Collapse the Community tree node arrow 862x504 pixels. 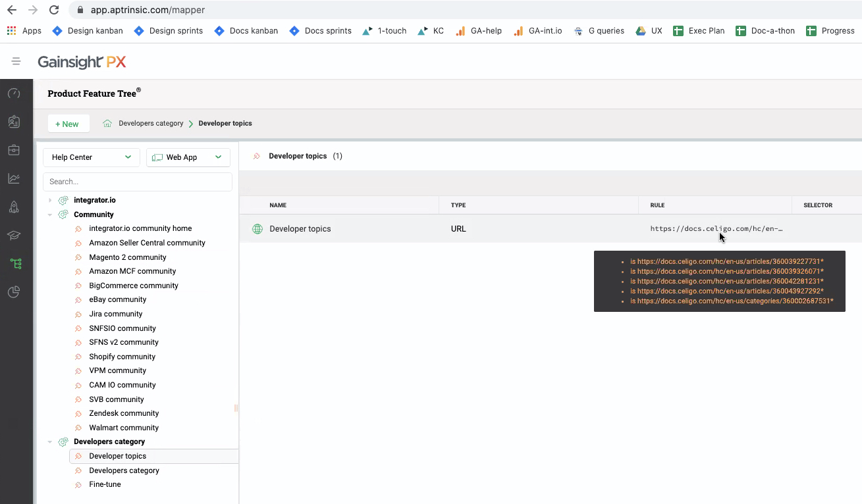(50, 214)
